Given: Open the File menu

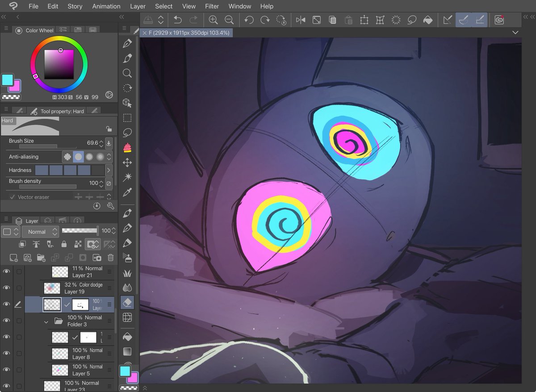Looking at the screenshot, I should click(33, 6).
